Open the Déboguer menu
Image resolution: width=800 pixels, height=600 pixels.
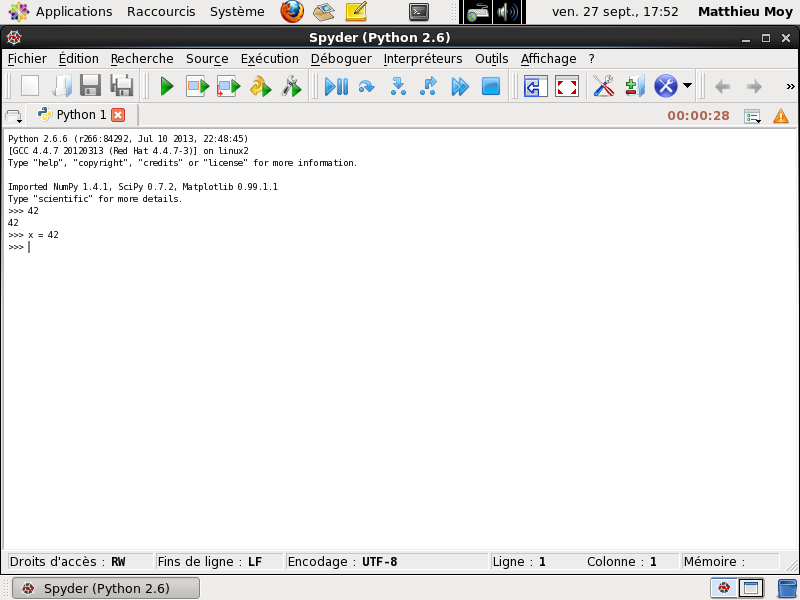pyautogui.click(x=341, y=59)
